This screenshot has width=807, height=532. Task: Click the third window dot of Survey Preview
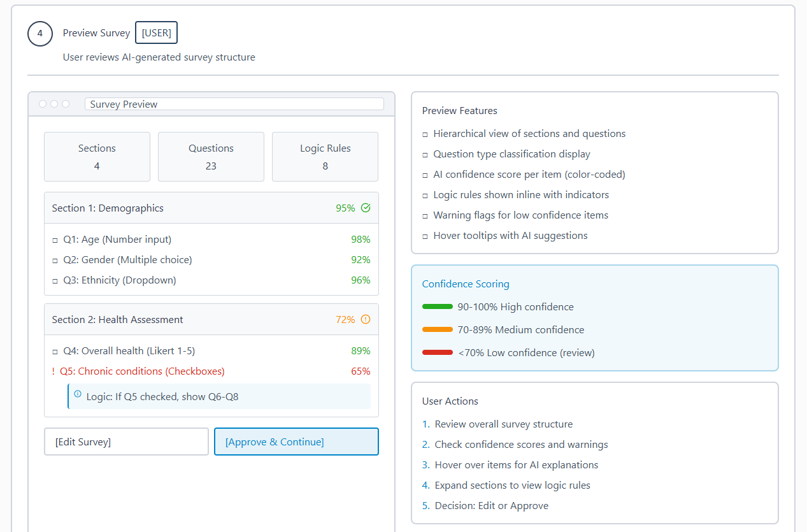pos(66,104)
